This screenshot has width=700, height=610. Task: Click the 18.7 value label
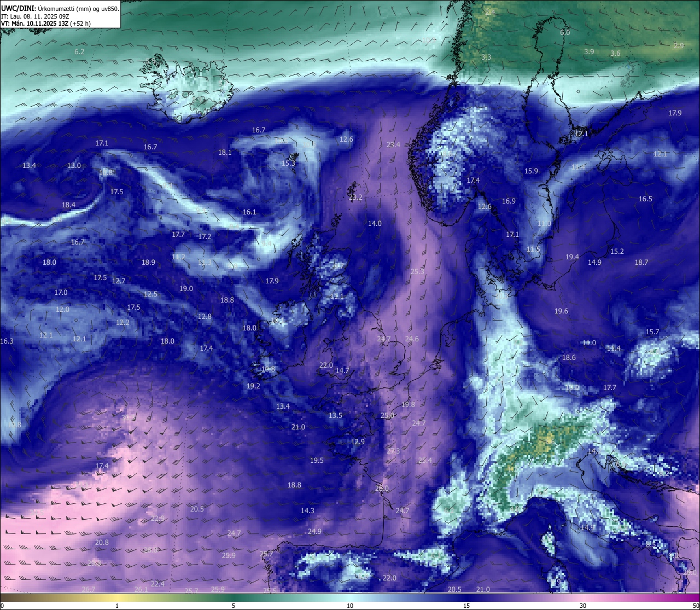(x=641, y=262)
